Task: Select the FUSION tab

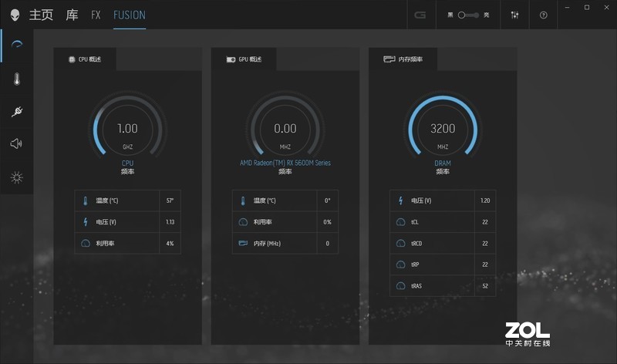Action: (x=130, y=15)
